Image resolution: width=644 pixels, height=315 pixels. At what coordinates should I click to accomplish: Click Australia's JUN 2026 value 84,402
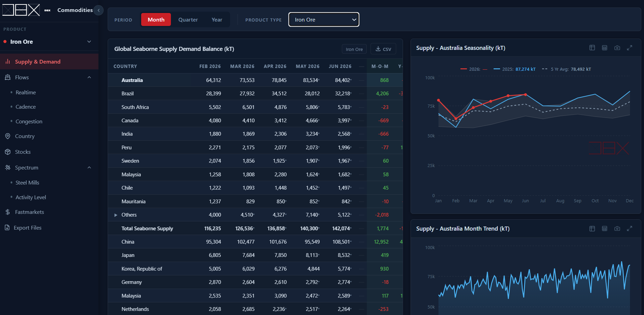(343, 80)
